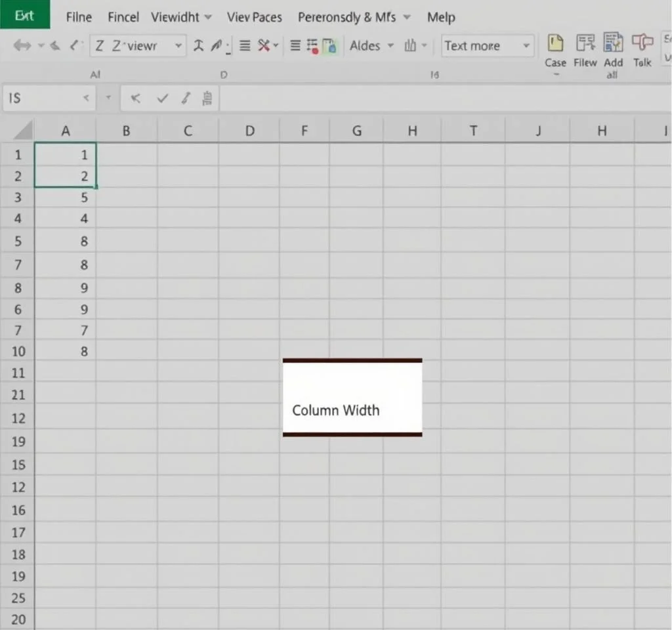
Task: Click the checkmark icon beside the formula bar
Action: (162, 98)
